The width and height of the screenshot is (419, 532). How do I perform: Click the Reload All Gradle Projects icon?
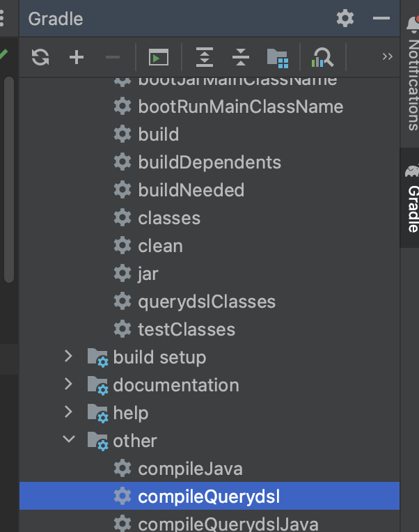(41, 58)
